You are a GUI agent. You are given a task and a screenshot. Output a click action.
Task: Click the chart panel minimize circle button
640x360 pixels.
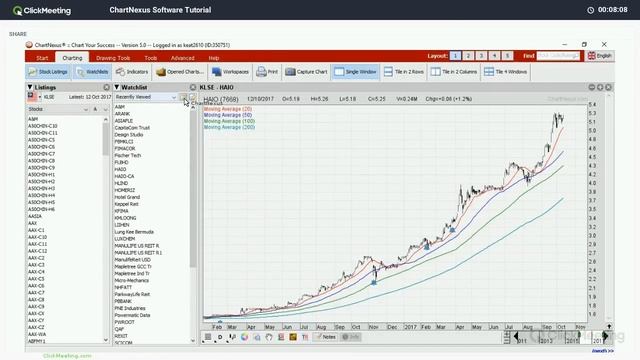pyautogui.click(x=592, y=87)
